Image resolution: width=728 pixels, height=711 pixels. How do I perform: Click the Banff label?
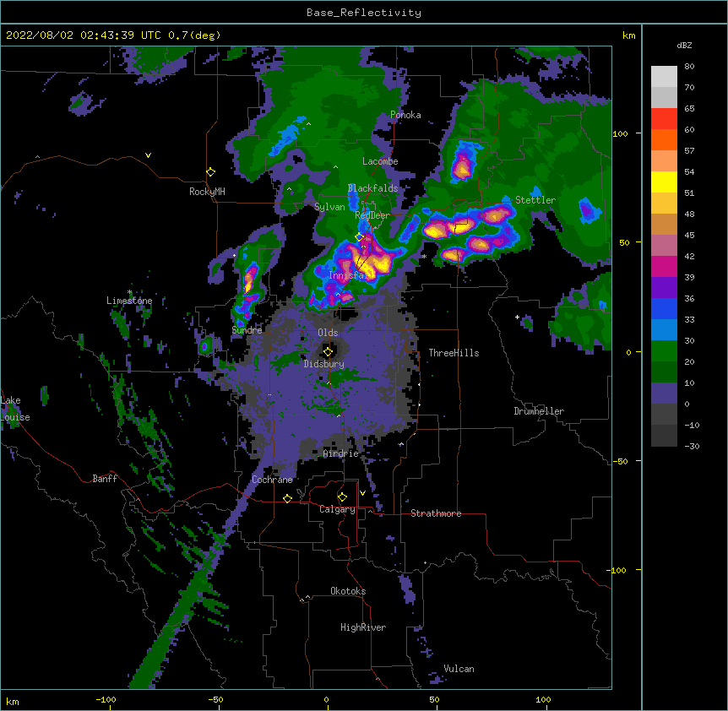[105, 479]
